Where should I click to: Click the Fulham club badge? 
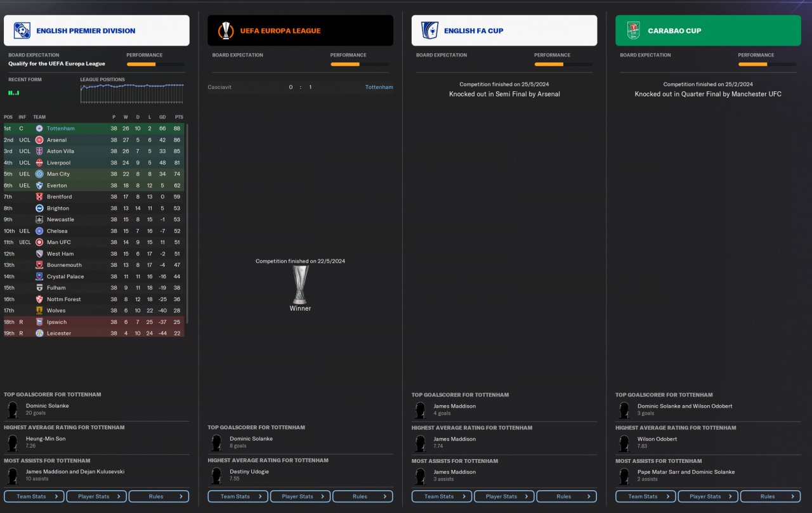pos(39,288)
